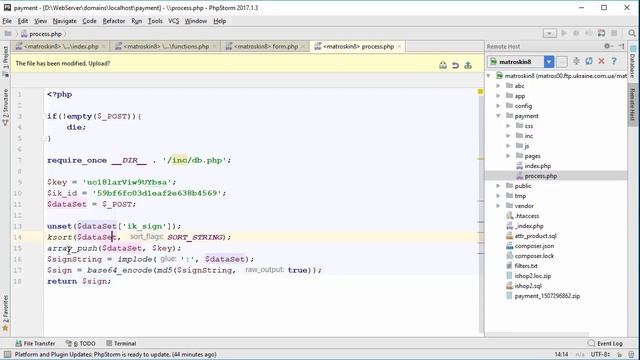Expand the vendor folder in Remote Host
This screenshot has height=360, width=640.
point(498,206)
